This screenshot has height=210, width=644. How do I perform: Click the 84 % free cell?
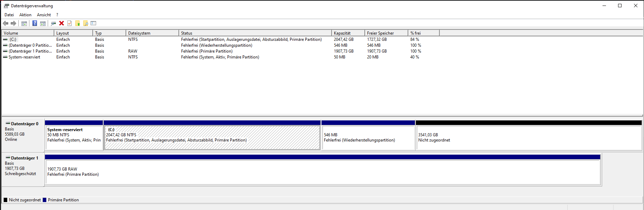[414, 39]
